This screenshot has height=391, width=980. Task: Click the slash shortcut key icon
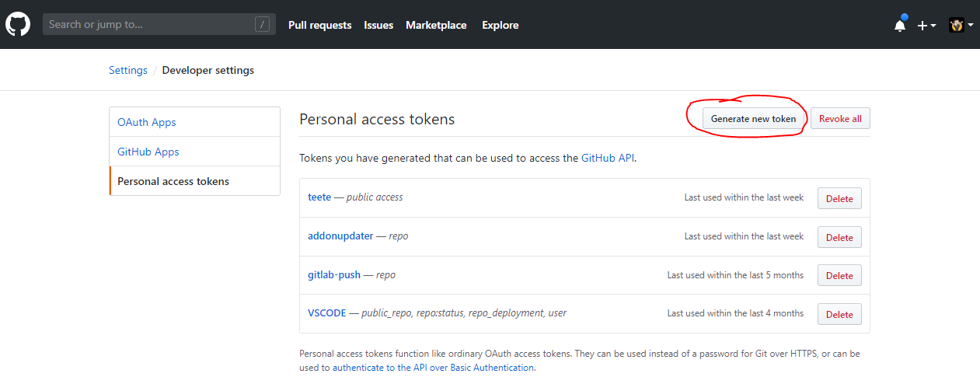pyautogui.click(x=263, y=25)
